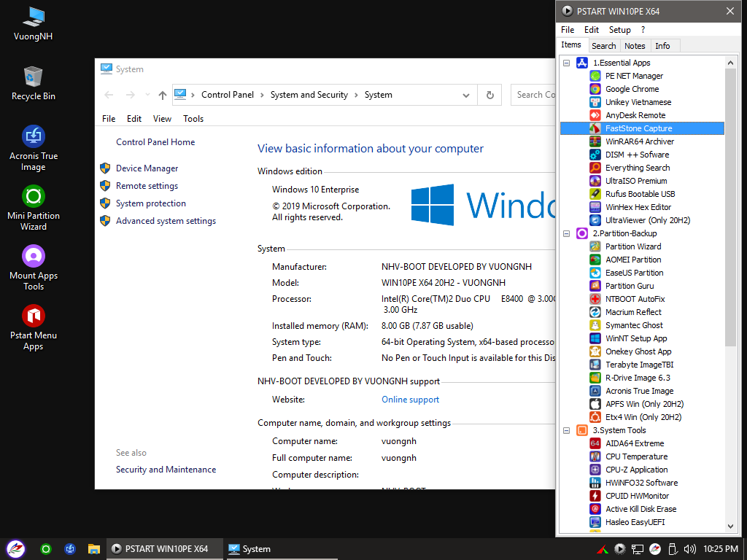The image size is (747, 560).
Task: Launch Symantec Ghost icon
Action: tap(595, 325)
